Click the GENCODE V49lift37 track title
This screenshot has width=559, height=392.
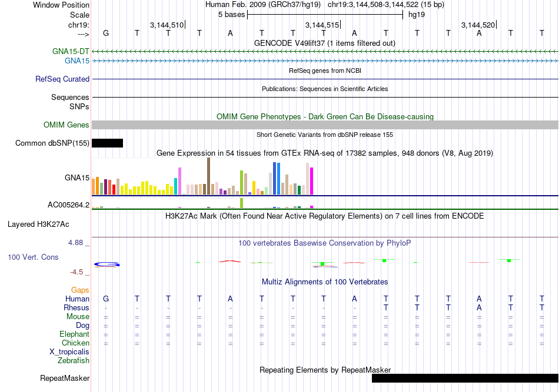[x=325, y=43]
